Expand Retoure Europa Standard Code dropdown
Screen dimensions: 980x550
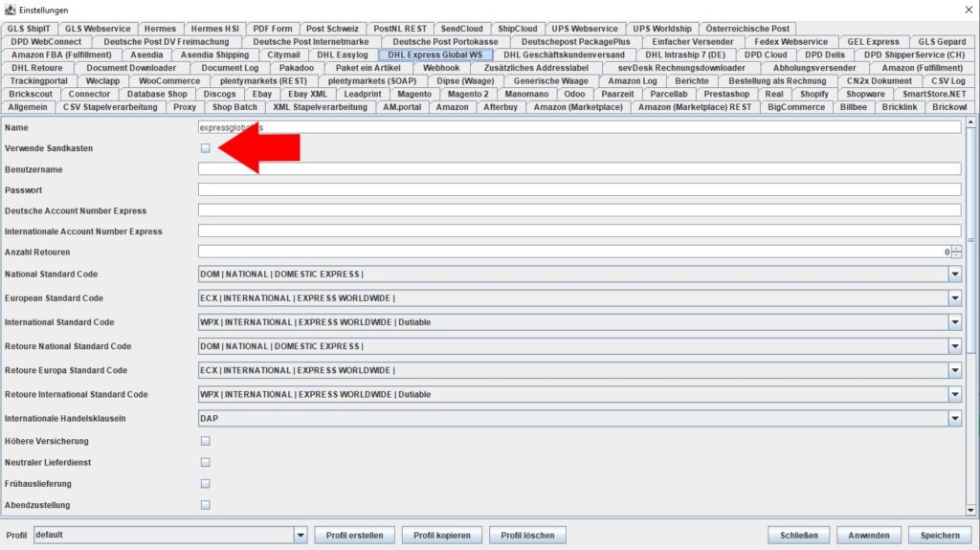coord(954,370)
